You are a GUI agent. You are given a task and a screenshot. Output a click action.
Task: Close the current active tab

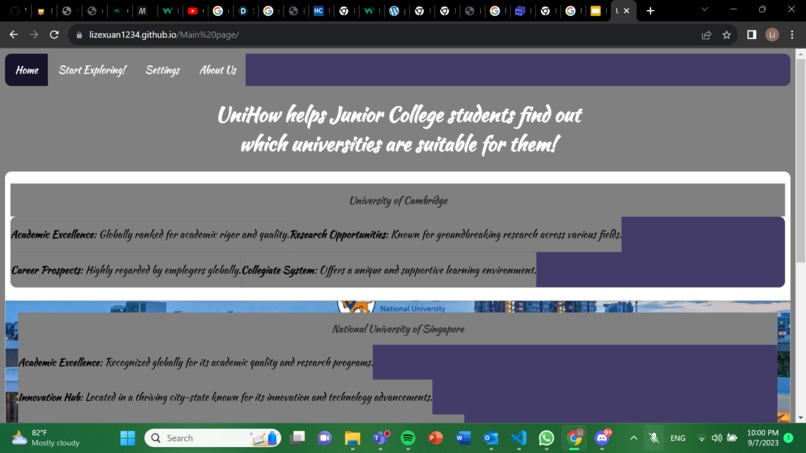(627, 11)
